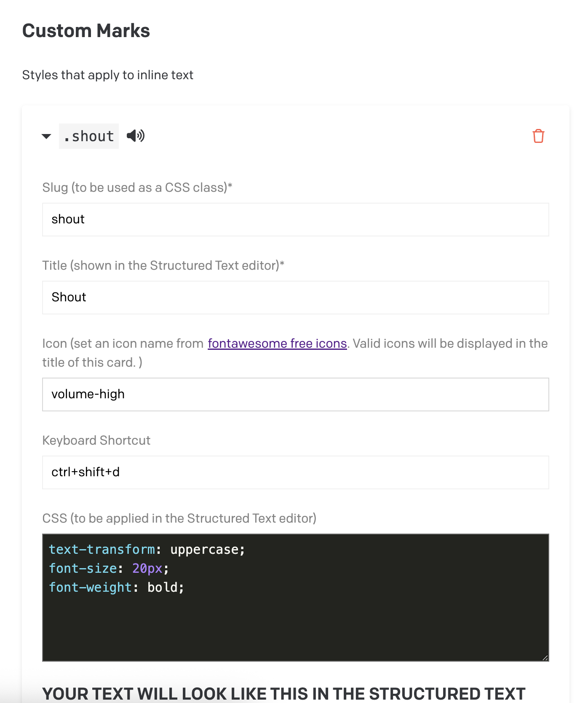Click the .shout code label in header
Screen dimensions: 588x703
[89, 136]
